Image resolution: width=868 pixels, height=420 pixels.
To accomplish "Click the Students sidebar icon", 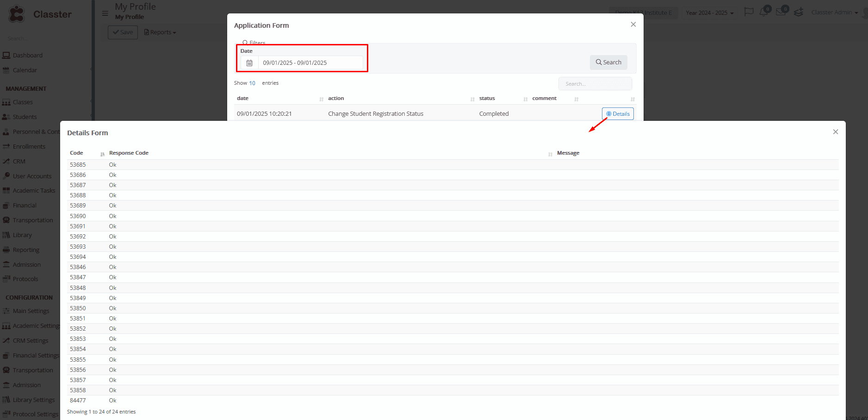I will coord(6,117).
